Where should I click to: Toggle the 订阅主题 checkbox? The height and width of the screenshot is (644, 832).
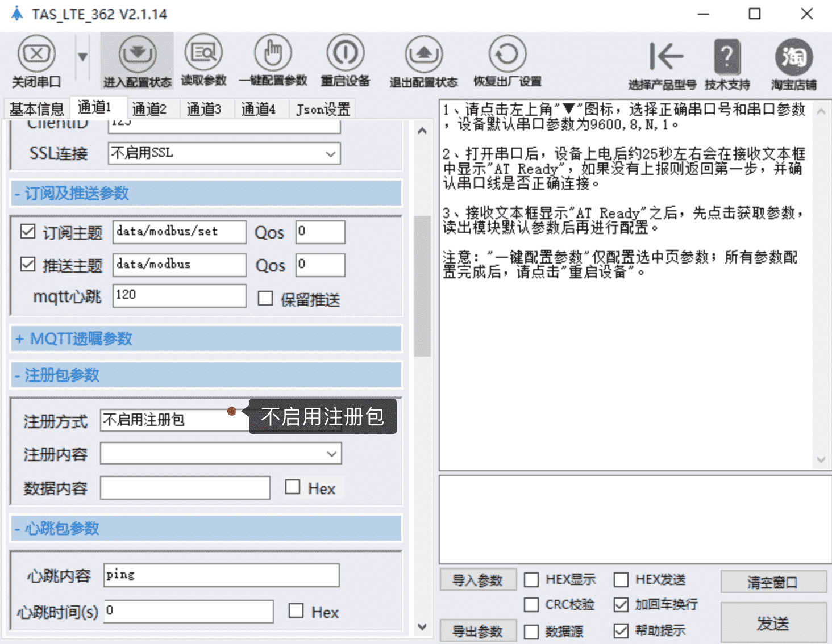pos(28,232)
